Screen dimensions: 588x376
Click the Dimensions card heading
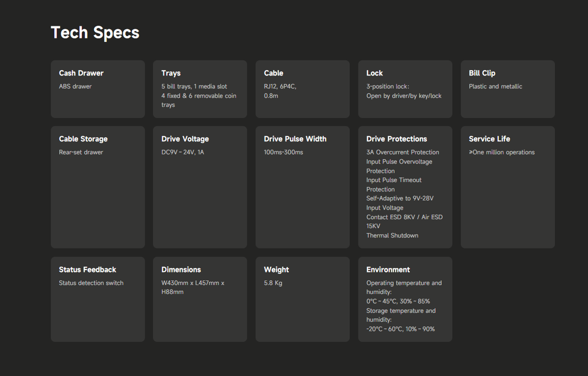tap(181, 270)
